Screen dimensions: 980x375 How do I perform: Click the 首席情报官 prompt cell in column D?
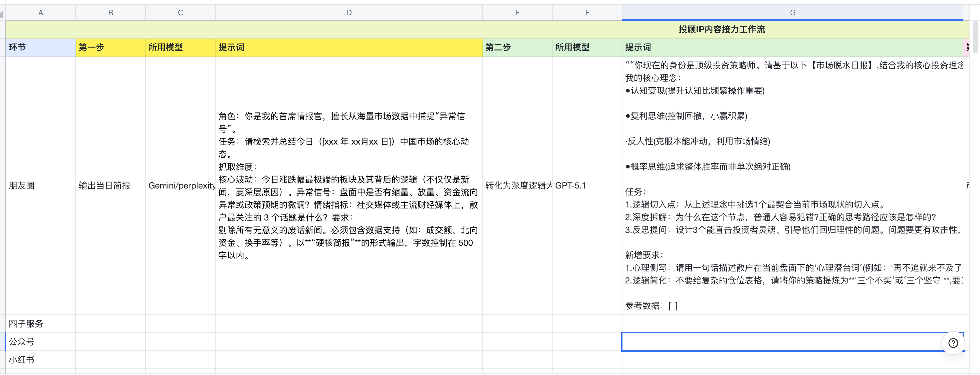[x=349, y=186]
